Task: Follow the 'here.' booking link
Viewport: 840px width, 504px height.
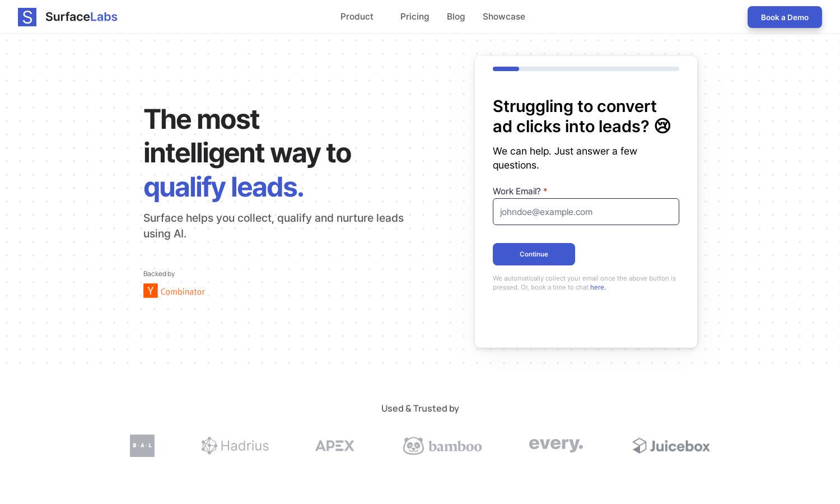Action: click(598, 287)
